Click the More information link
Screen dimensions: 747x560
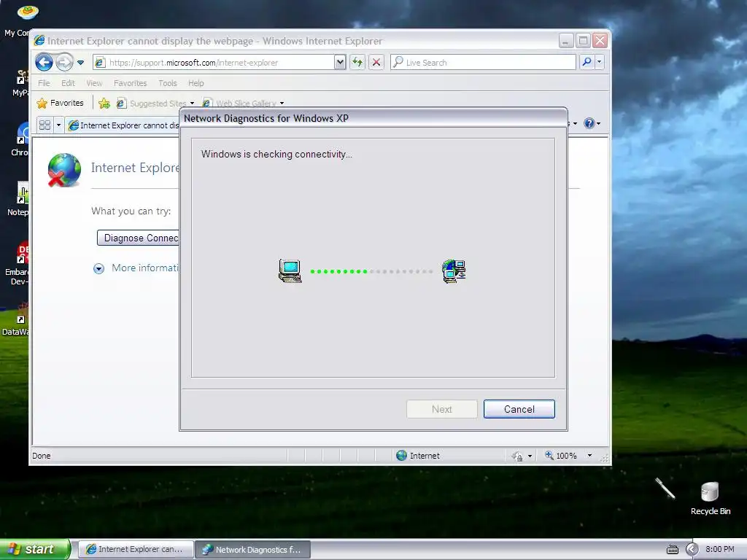pos(145,268)
